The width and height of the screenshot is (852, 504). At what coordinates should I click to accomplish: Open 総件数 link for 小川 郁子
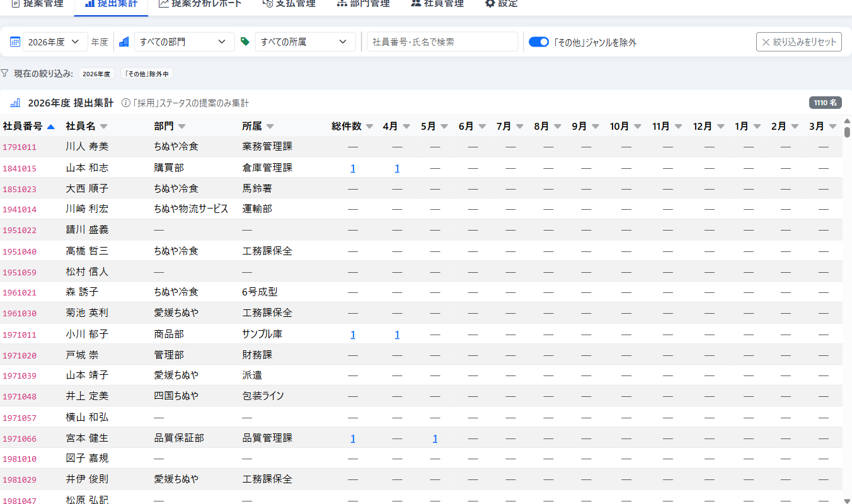(x=353, y=335)
